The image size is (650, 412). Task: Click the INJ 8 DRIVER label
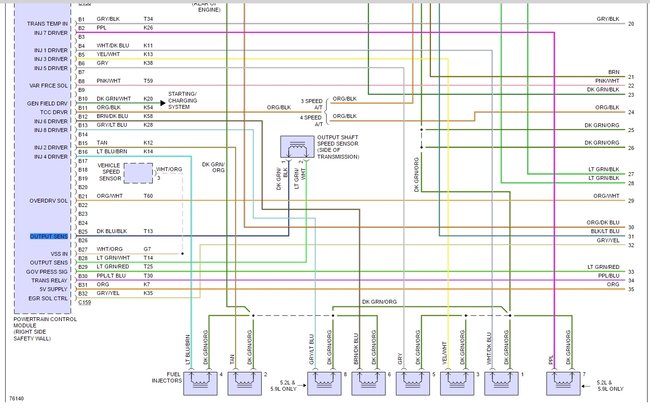[x=51, y=130]
